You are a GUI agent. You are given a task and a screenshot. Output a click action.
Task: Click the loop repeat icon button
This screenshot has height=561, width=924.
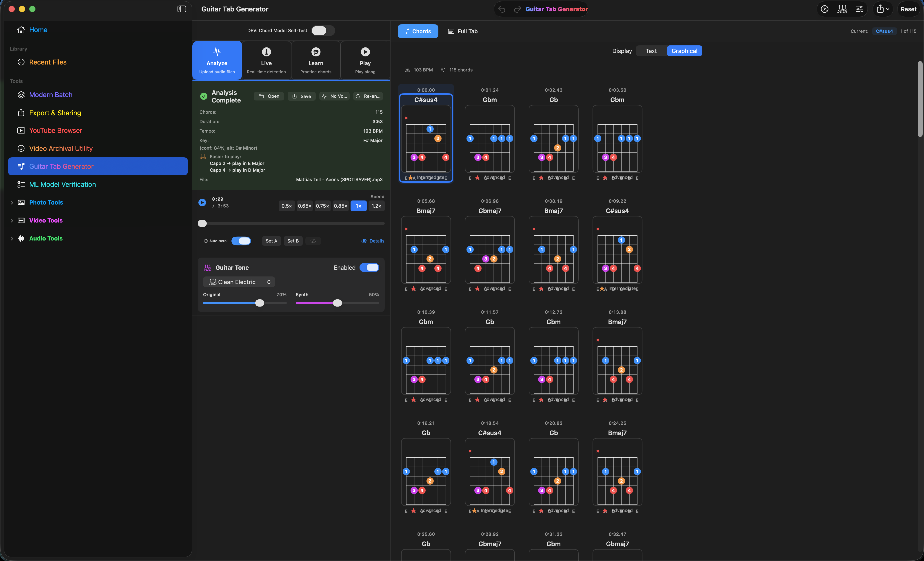[x=313, y=241]
